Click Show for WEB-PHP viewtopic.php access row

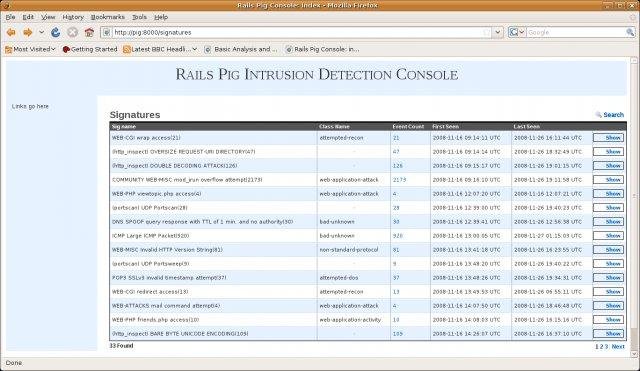[608, 193]
